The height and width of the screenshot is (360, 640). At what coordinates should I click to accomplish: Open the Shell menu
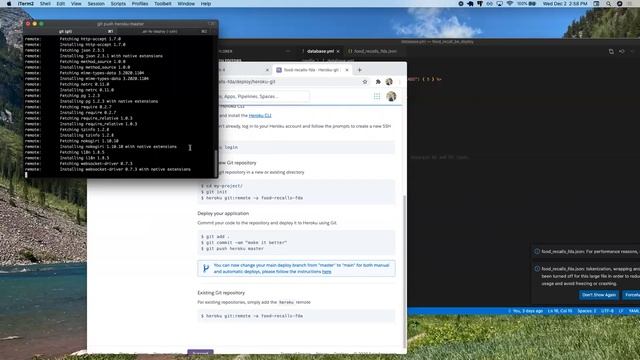45,4
